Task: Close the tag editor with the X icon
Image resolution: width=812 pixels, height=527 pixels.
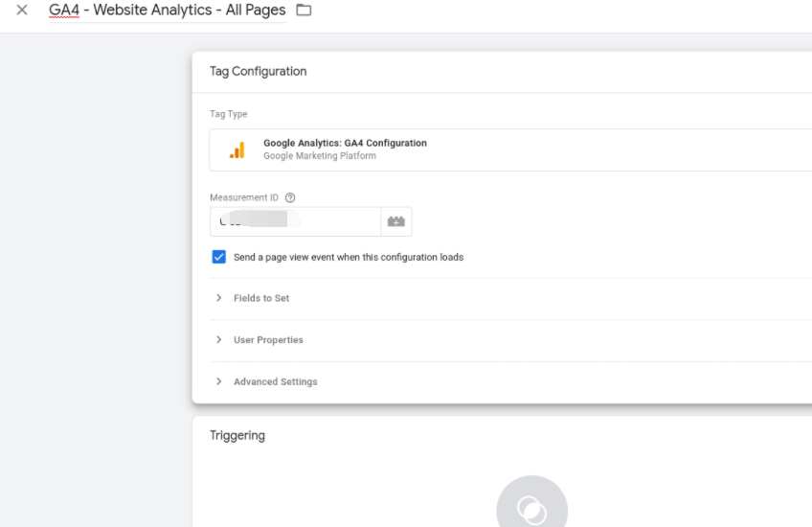Action: (x=22, y=10)
